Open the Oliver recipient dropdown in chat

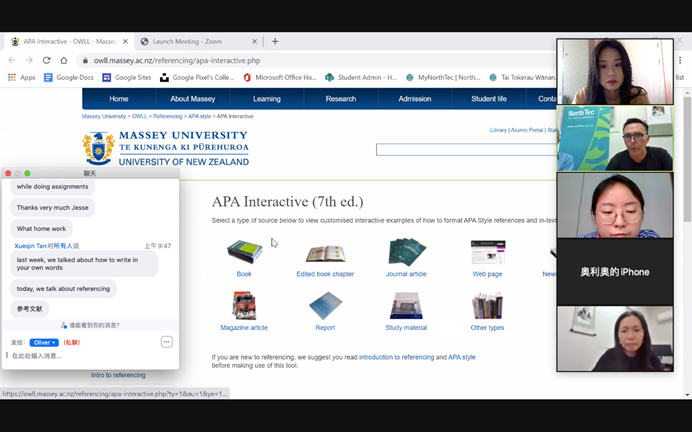coord(44,342)
